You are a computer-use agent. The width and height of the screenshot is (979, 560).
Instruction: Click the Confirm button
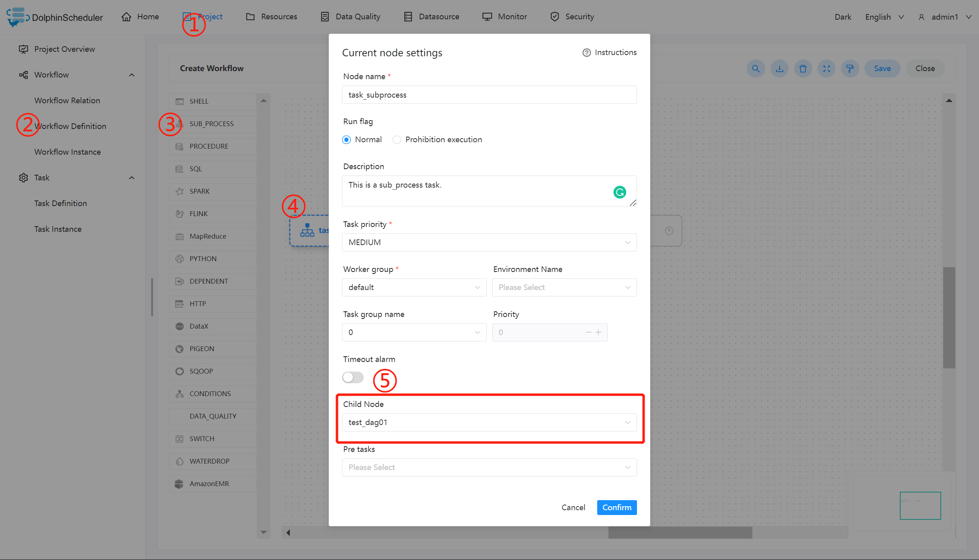[x=616, y=507]
